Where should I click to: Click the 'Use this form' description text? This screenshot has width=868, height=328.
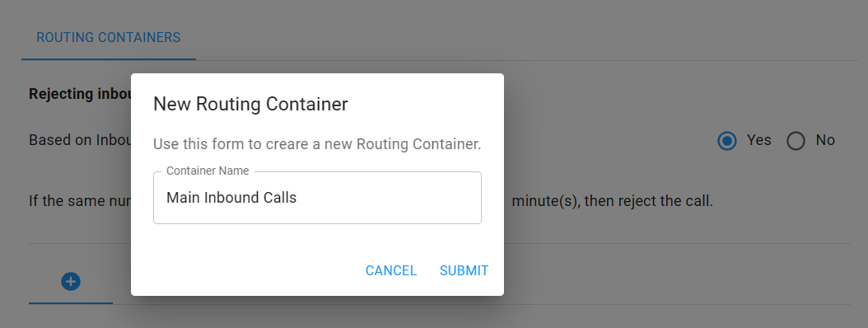point(317,144)
